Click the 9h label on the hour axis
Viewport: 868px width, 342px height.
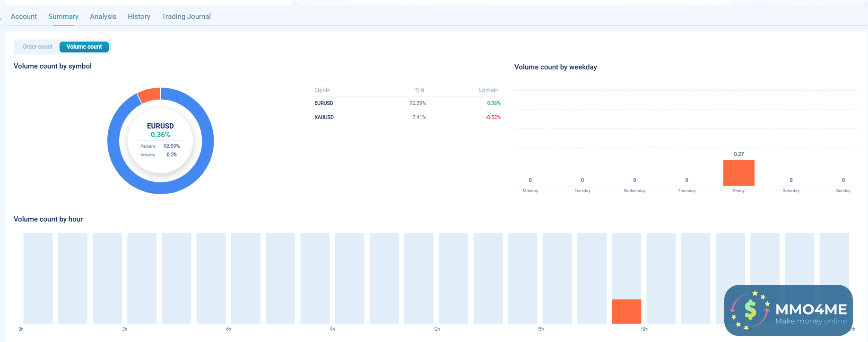(x=332, y=329)
